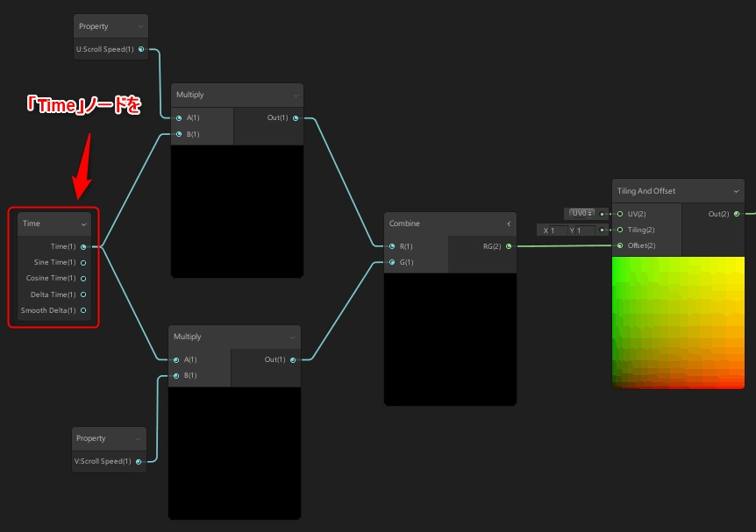
Task: Click the Cosine Time(1) output port
Action: 83,279
